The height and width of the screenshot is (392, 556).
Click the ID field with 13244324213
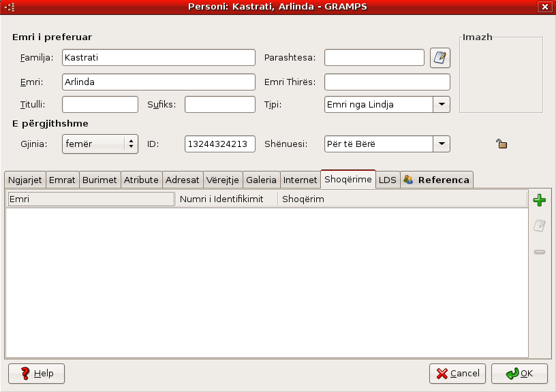[x=220, y=144]
